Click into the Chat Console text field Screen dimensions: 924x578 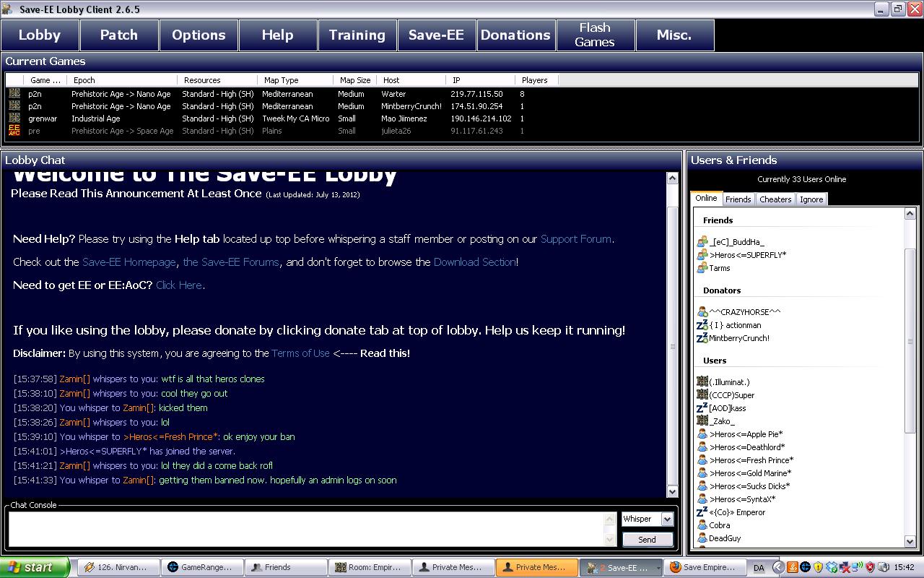point(307,529)
